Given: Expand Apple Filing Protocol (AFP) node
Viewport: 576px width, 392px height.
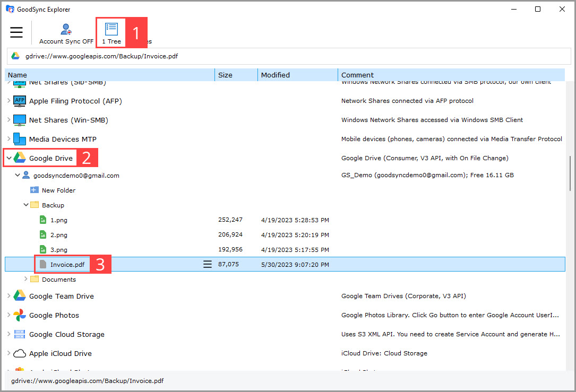Looking at the screenshot, I should pos(9,101).
